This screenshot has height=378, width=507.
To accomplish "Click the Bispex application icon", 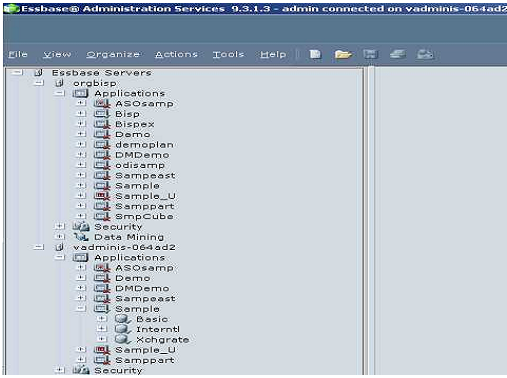I will click(x=102, y=124).
